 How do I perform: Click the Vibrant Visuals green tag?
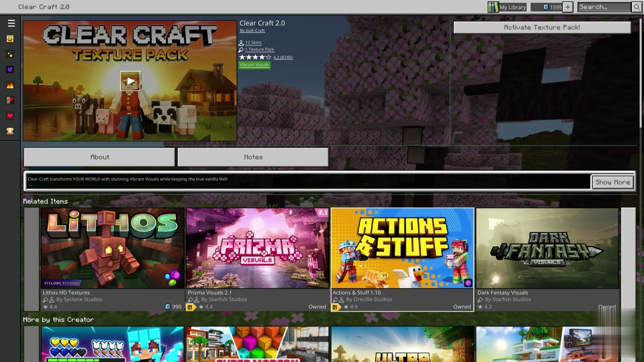254,65
